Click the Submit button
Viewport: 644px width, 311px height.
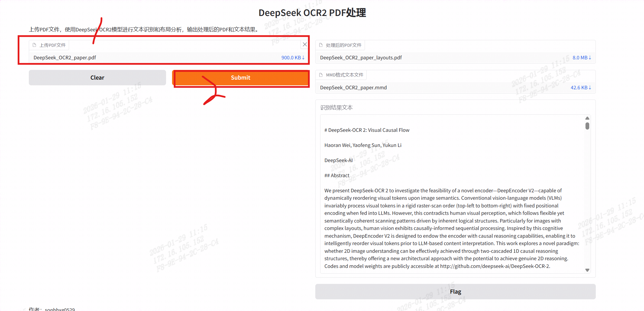[x=241, y=78]
